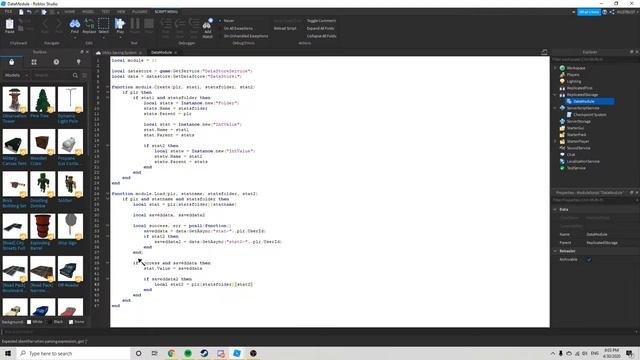This screenshot has height=360, width=640.
Task: Collapse the Data properties section
Action: tap(555, 209)
